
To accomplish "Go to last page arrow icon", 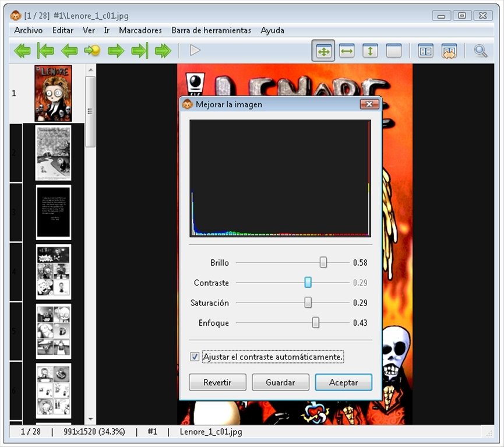I will tap(140, 51).
